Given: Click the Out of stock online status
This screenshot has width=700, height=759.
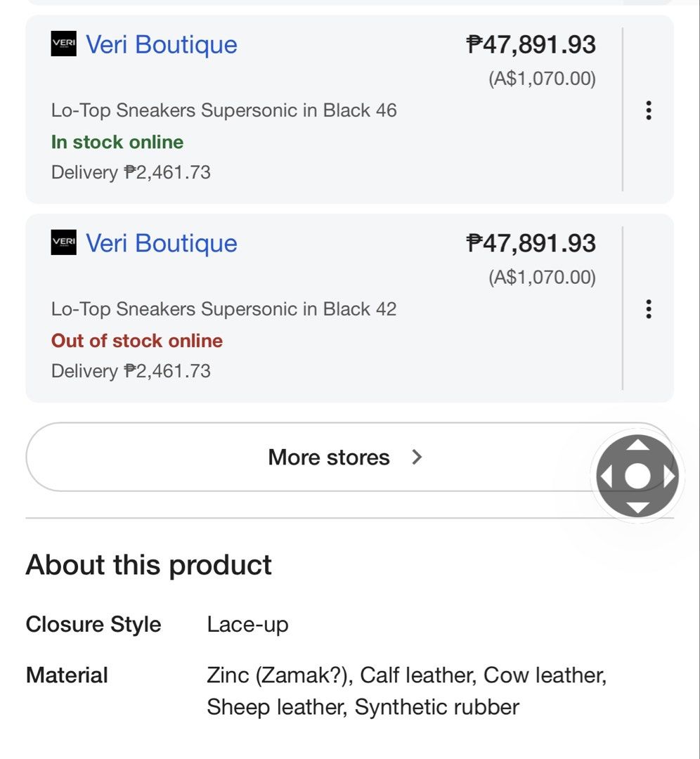Looking at the screenshot, I should click(137, 340).
